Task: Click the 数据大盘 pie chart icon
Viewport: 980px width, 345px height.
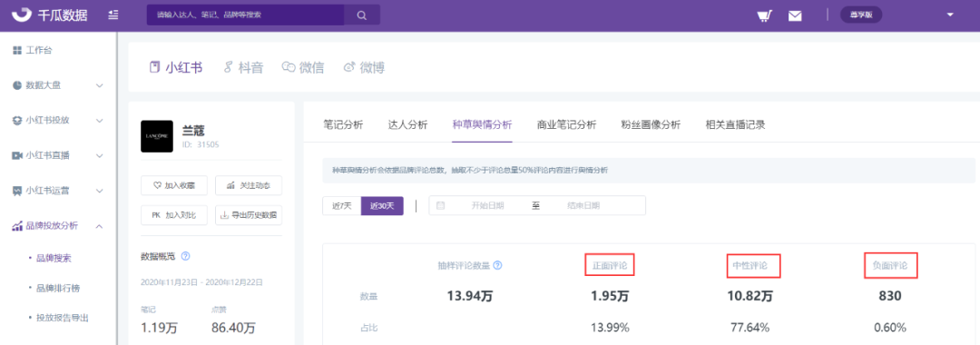Action: tap(17, 85)
